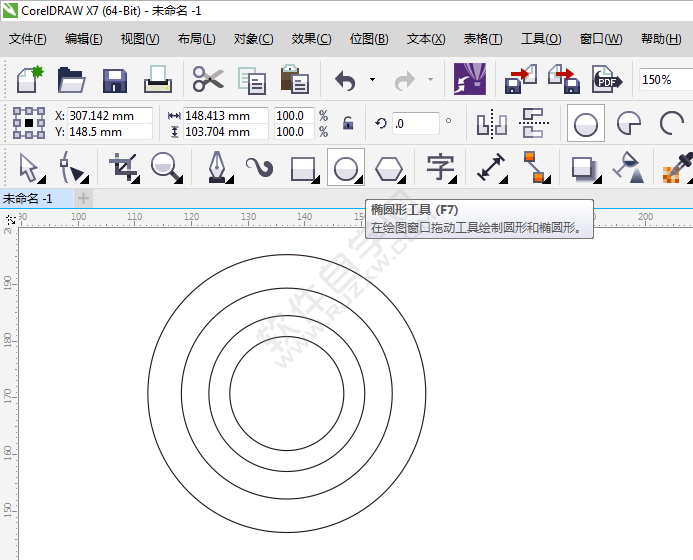Add a new document with plus button

[83, 198]
